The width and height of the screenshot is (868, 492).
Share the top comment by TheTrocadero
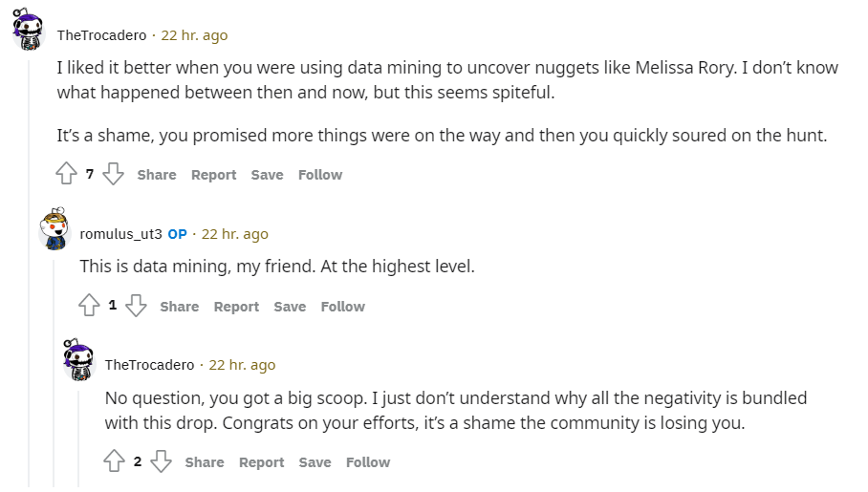157,175
